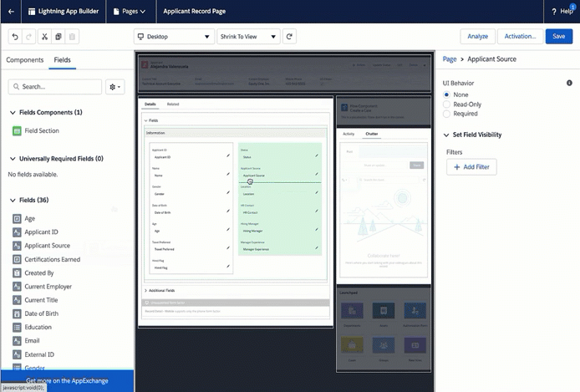
Task: Click the Field Section component icon
Action: tap(18, 130)
